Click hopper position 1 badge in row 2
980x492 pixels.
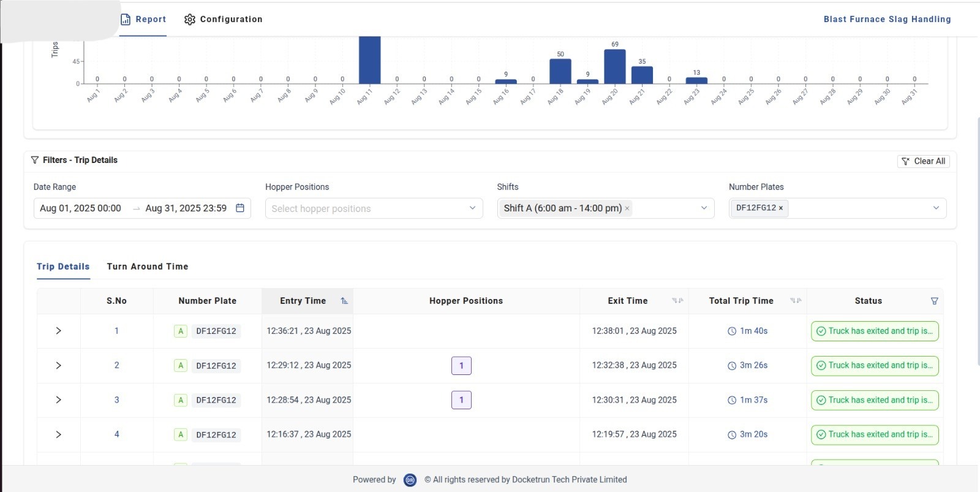click(x=461, y=366)
